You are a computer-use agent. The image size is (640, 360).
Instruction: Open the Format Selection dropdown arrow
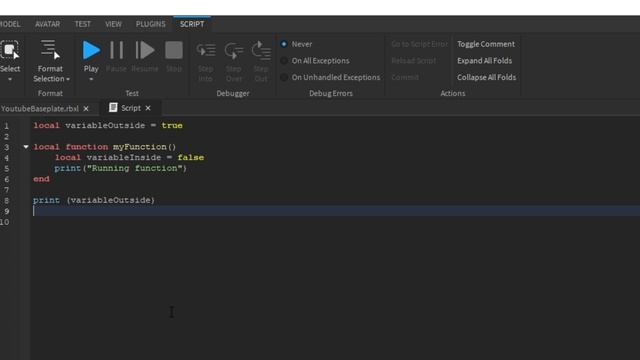[68, 79]
